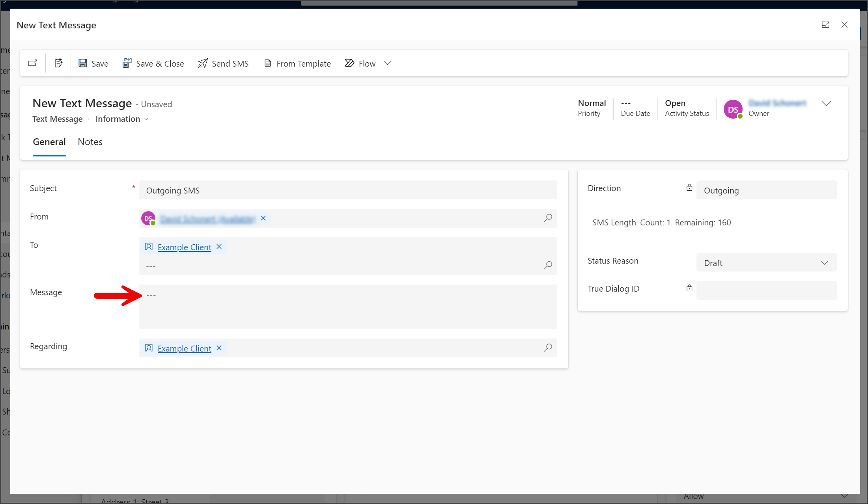
Task: Open the Information form selector
Action: tap(122, 119)
